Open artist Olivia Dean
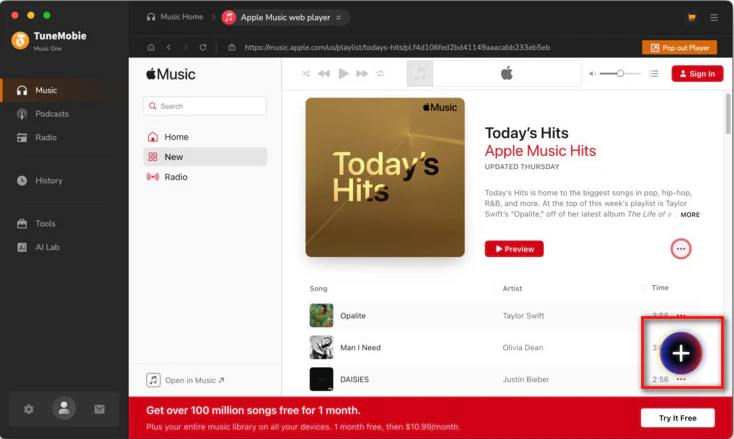The height and width of the screenshot is (439, 734). pyautogui.click(x=523, y=348)
